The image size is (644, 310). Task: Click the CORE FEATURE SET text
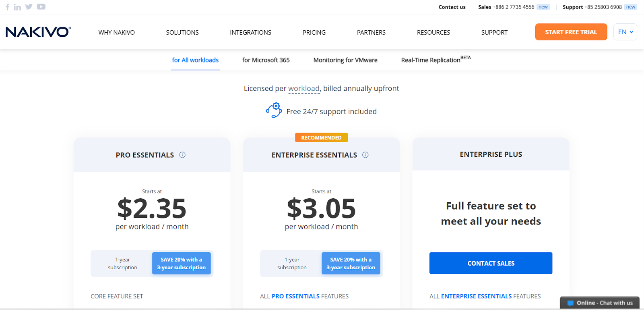[117, 296]
